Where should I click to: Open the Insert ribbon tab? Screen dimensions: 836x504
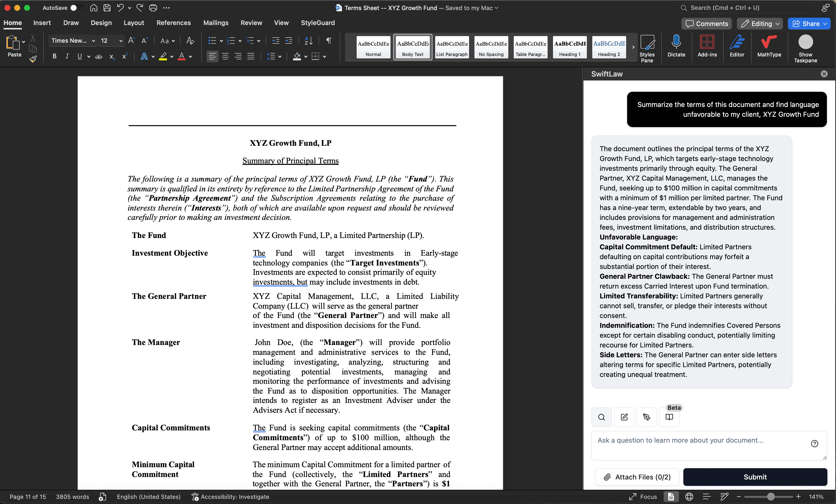tap(42, 23)
